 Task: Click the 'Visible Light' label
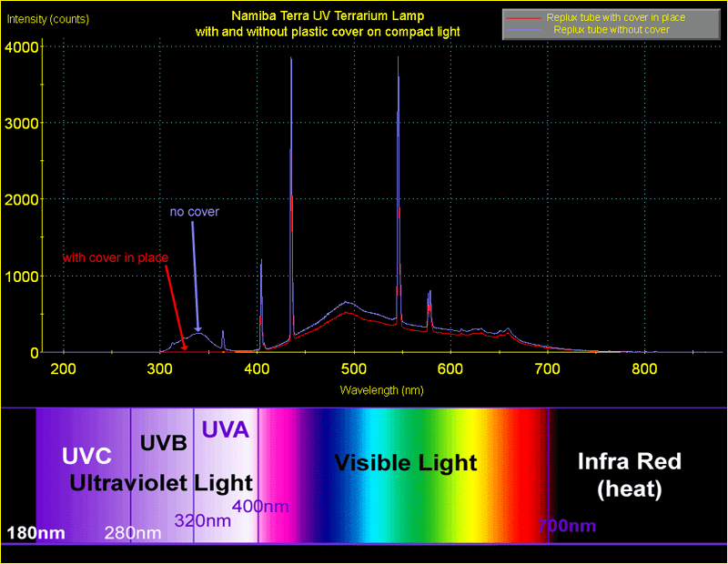405,463
